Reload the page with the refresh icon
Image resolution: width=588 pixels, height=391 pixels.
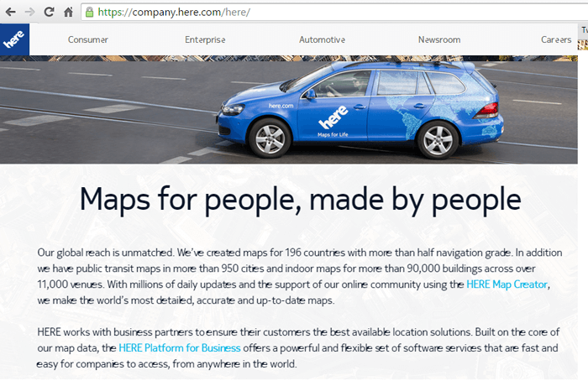click(x=49, y=12)
